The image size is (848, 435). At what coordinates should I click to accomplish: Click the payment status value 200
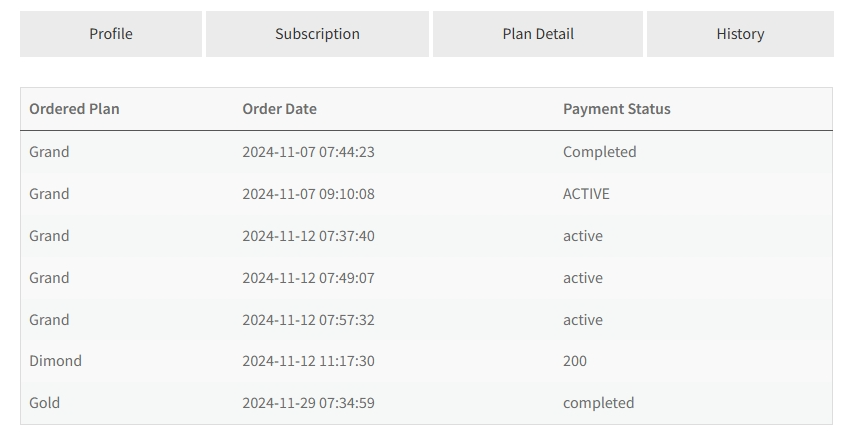tap(575, 361)
